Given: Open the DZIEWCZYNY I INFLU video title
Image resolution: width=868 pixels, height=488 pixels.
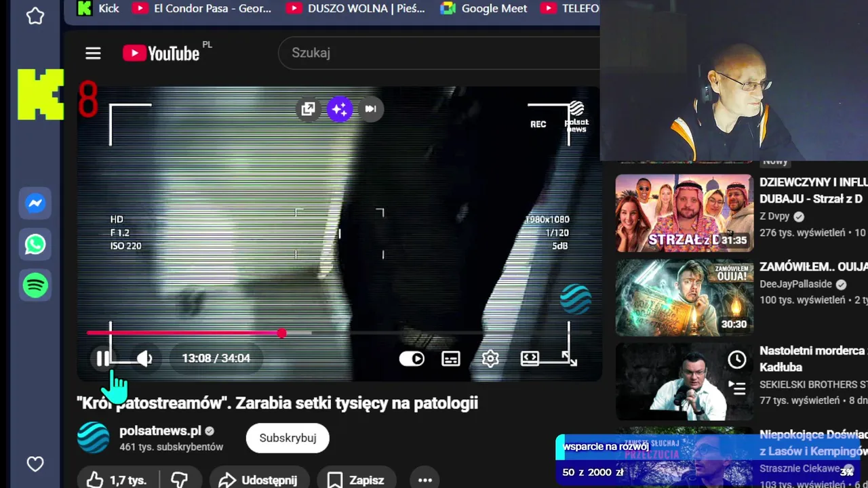Looking at the screenshot, I should point(814,190).
